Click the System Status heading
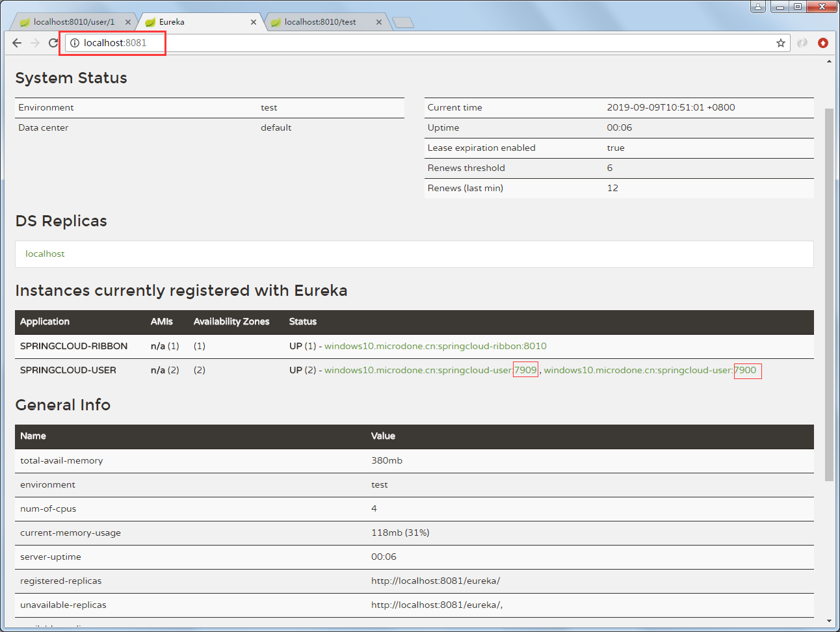 71,78
